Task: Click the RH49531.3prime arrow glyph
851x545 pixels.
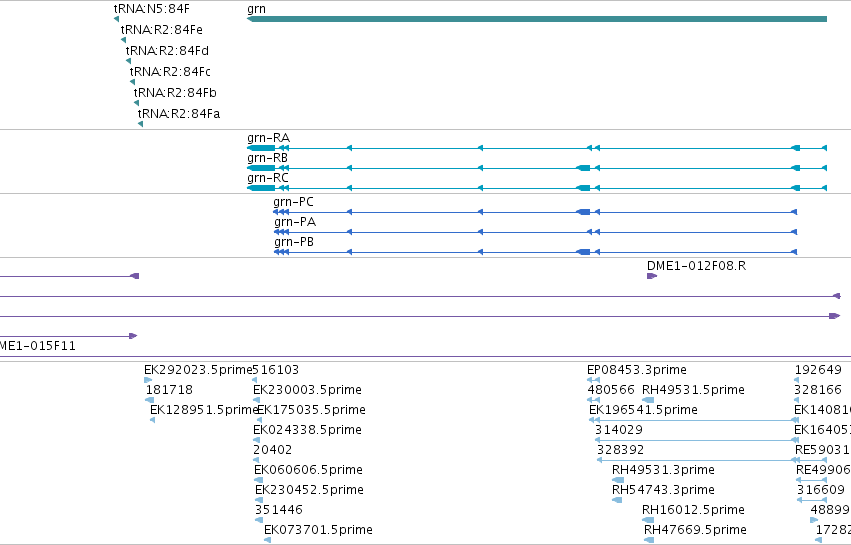Action: [x=618, y=480]
